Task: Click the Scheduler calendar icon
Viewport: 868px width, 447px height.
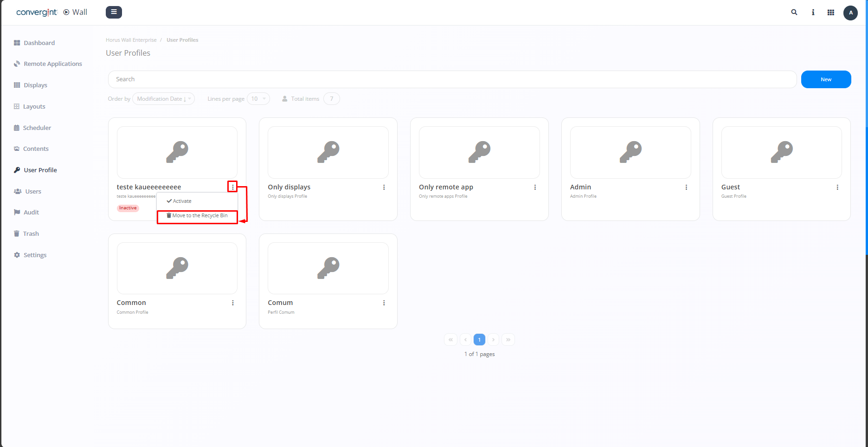Action: point(17,127)
